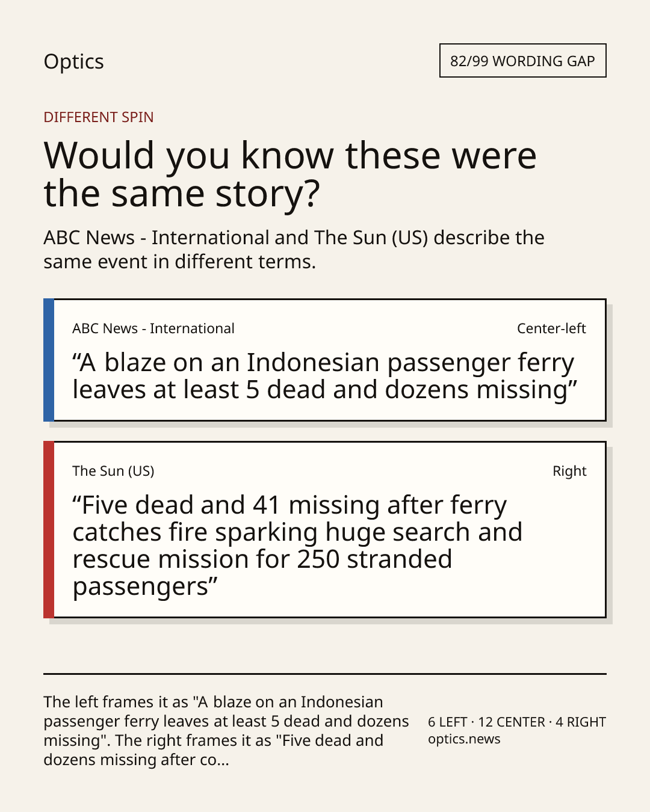
Task: Click the 82/99 WORDING GAP badge
Action: (522, 61)
